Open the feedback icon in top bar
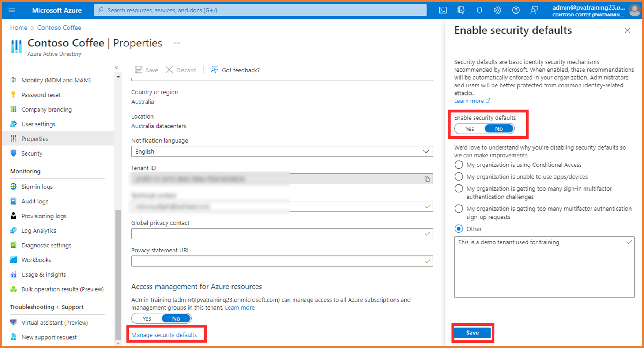The image size is (644, 348). tap(534, 10)
